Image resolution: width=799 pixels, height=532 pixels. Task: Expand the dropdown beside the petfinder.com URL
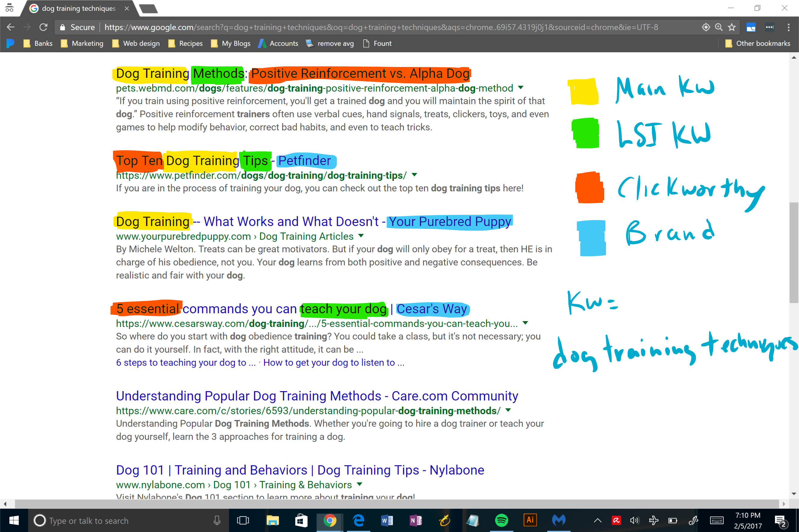pyautogui.click(x=414, y=175)
